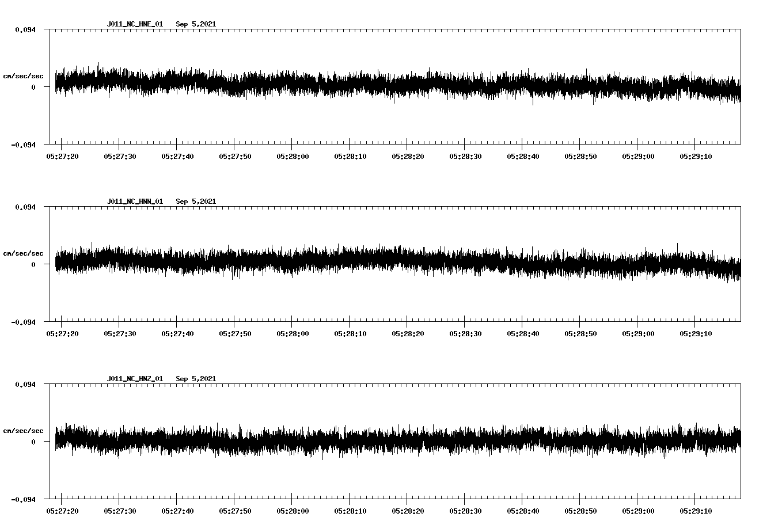This screenshot has height=532, width=782.
Task: Click the 05:28:00 time label under HNN plot
Action: (293, 334)
